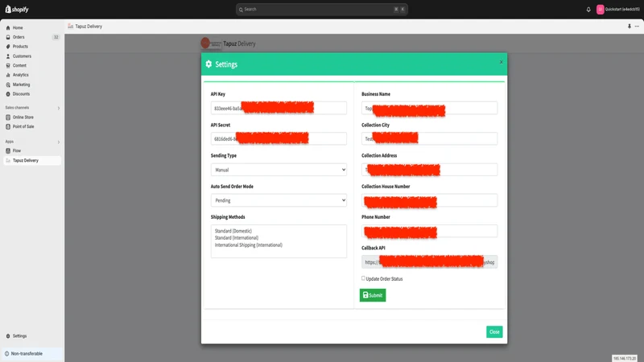This screenshot has width=644, height=362.
Task: Open Content in sidebar
Action: tap(19, 66)
